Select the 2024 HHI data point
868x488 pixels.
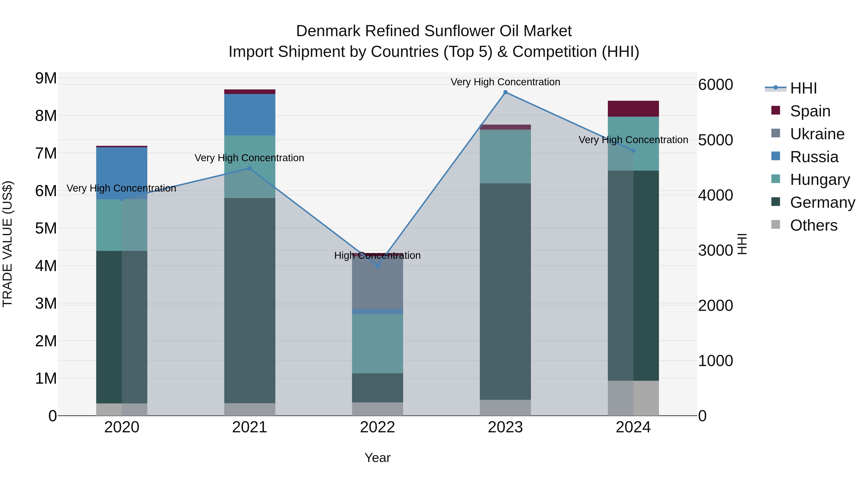point(633,151)
